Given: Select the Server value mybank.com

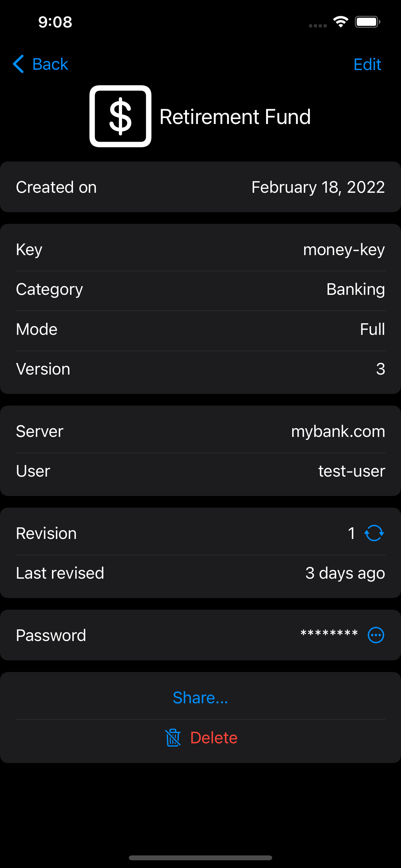Looking at the screenshot, I should (338, 431).
